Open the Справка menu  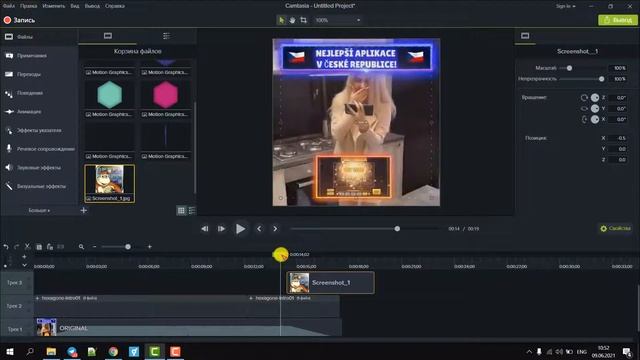(x=115, y=6)
